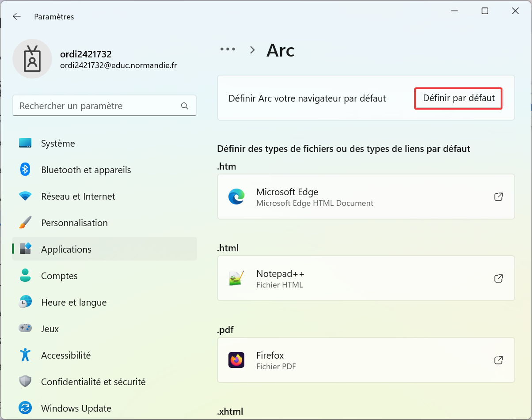Click Définir par défaut button
The height and width of the screenshot is (420, 532).
point(459,98)
